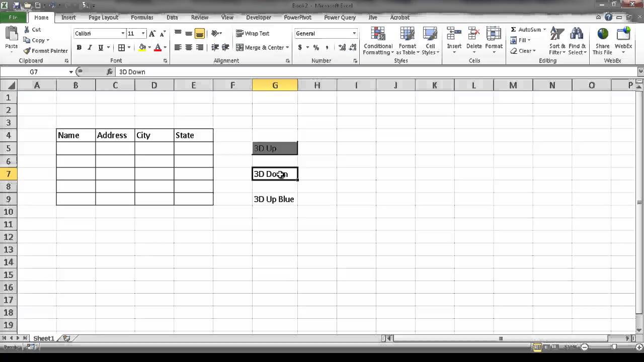Toggle Center horizontal alignment
The width and height of the screenshot is (644, 362).
(189, 48)
